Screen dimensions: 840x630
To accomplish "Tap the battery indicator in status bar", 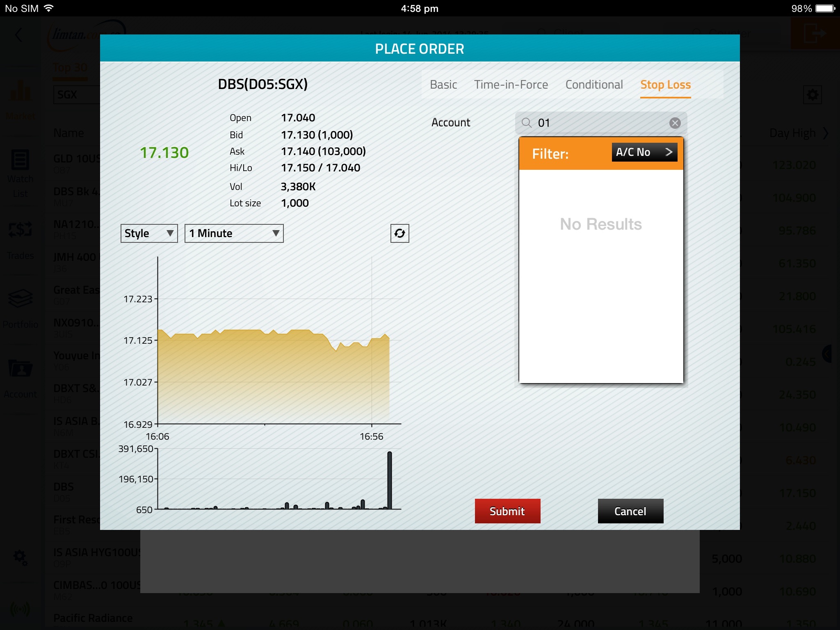I will (825, 8).
